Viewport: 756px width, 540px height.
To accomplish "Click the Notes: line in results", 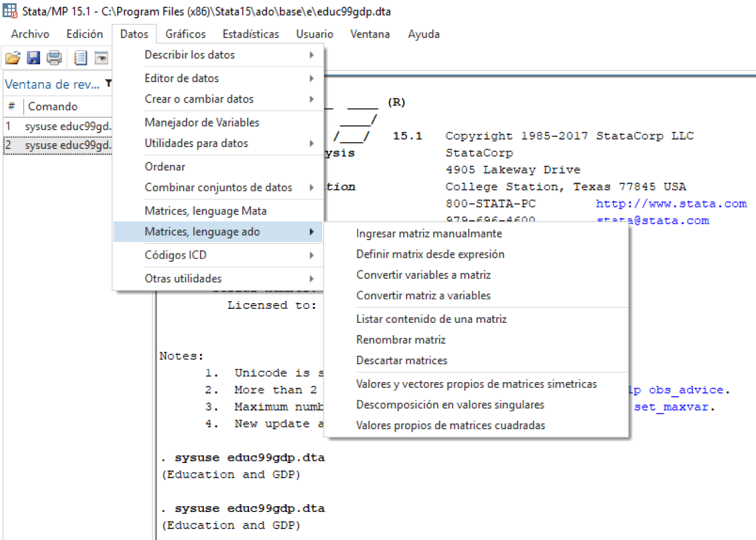I will coord(182,357).
